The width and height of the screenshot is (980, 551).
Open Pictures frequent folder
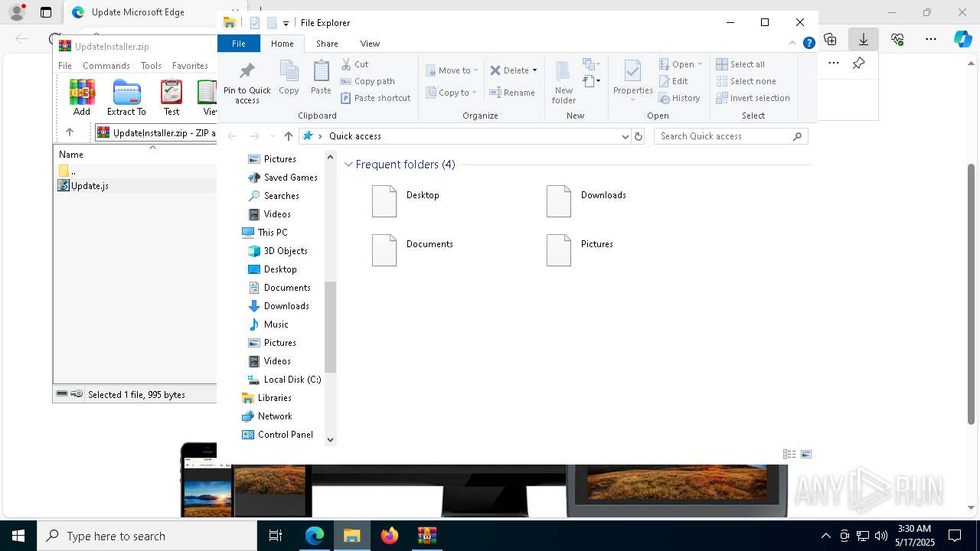580,249
